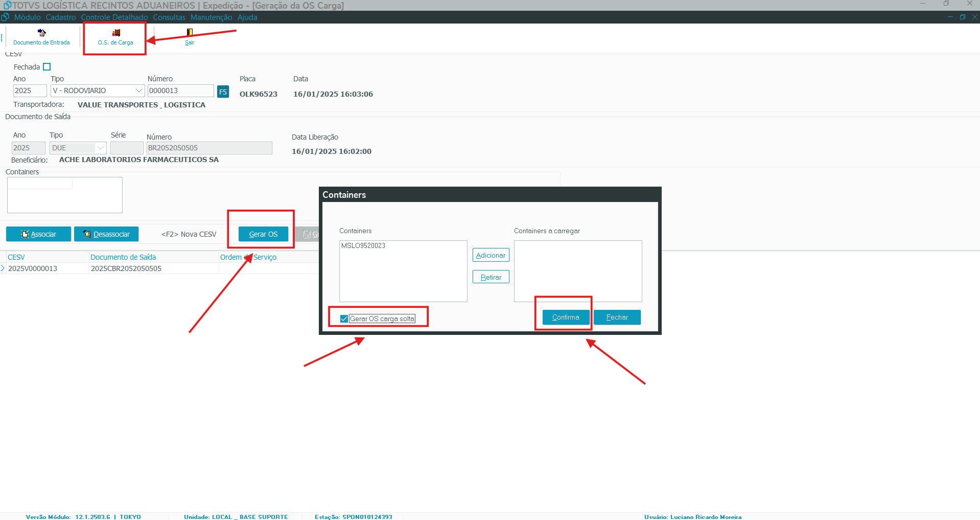The height and width of the screenshot is (520, 980).
Task: Restore the inner child window
Action: click(x=962, y=17)
